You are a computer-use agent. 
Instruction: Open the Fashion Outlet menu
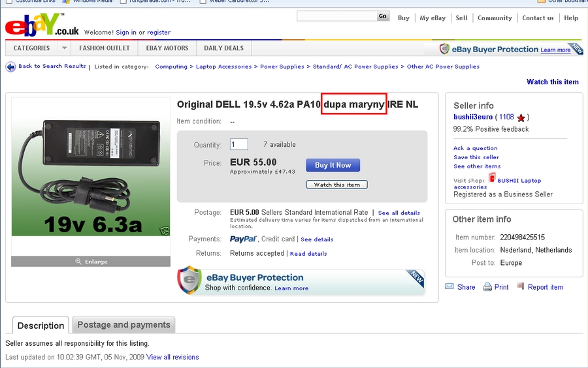pyautogui.click(x=105, y=48)
